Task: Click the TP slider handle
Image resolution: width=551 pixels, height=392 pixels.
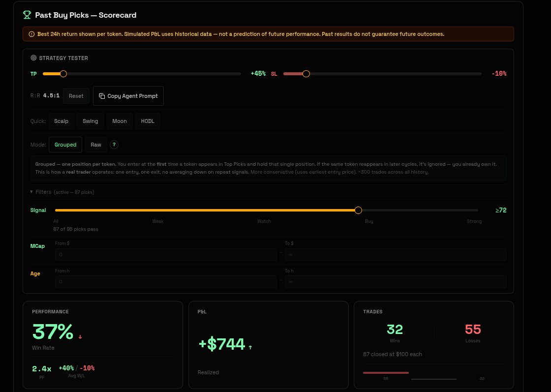Action: [x=63, y=74]
